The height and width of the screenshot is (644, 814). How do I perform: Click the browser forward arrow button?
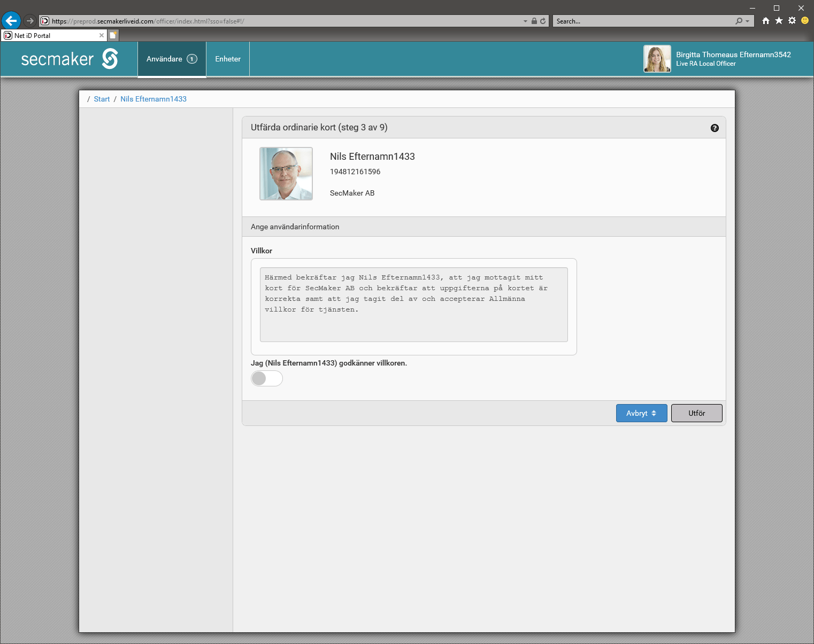(30, 21)
